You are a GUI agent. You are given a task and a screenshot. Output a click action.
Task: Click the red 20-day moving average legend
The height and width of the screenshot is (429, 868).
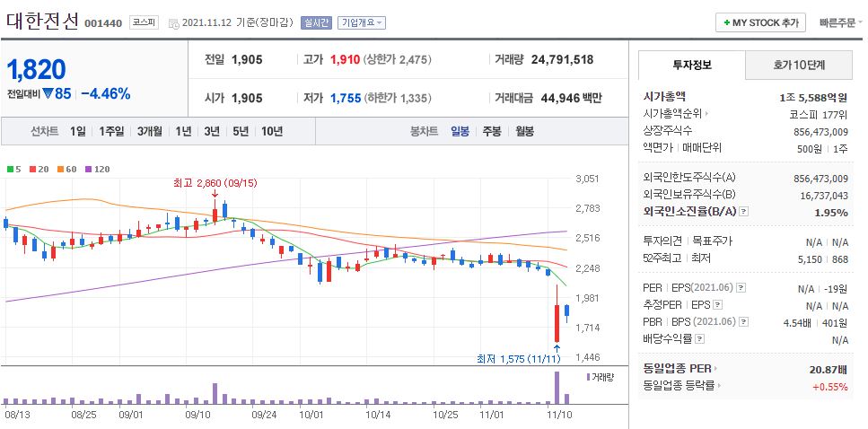click(x=39, y=170)
